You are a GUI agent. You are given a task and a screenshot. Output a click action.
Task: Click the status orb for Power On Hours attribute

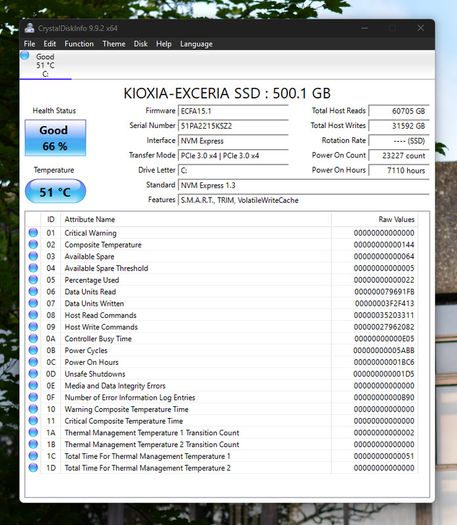tap(33, 362)
